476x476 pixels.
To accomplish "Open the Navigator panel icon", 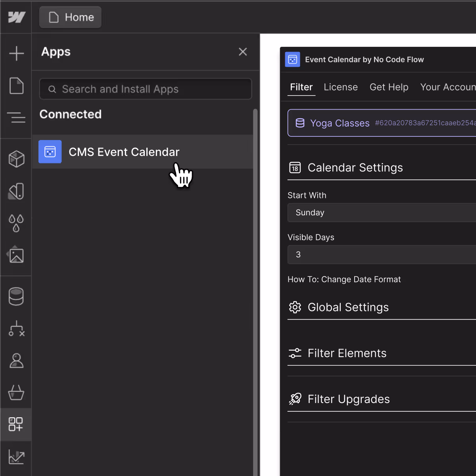I will point(16,117).
